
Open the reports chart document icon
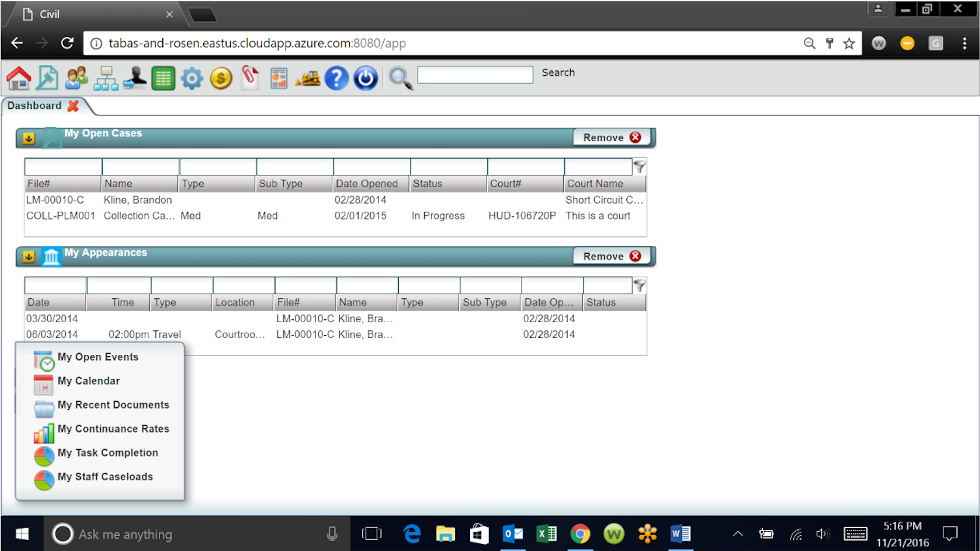(x=278, y=78)
